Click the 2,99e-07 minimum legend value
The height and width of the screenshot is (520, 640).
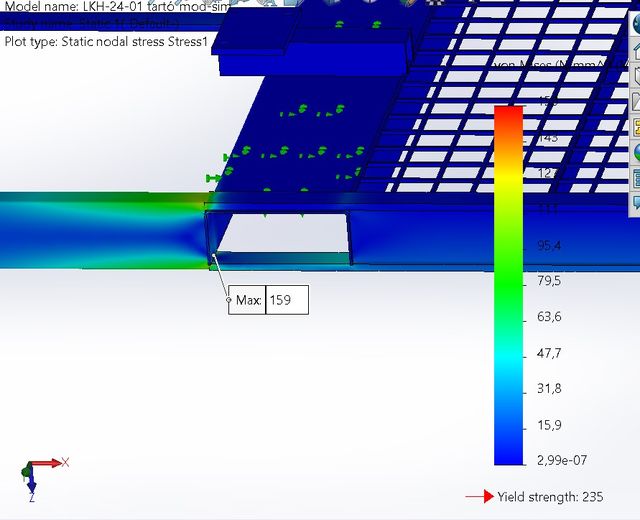(562, 460)
